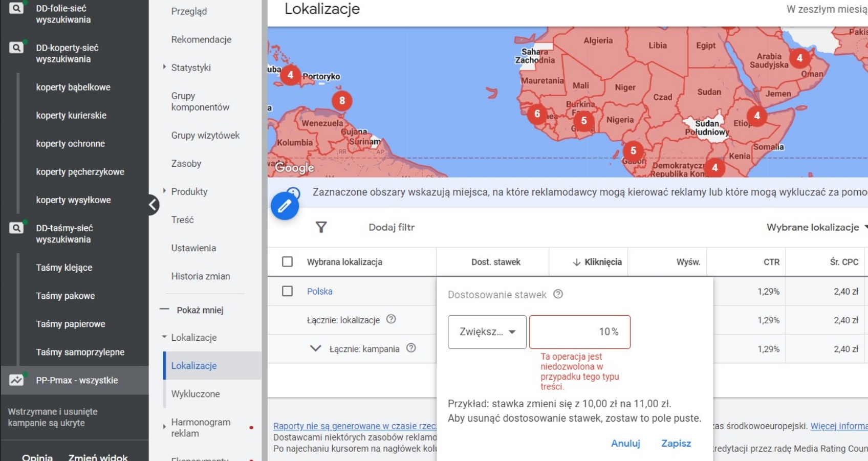Click map cluster marker showing 8
Viewport: 868px width, 461px height.
(x=342, y=101)
